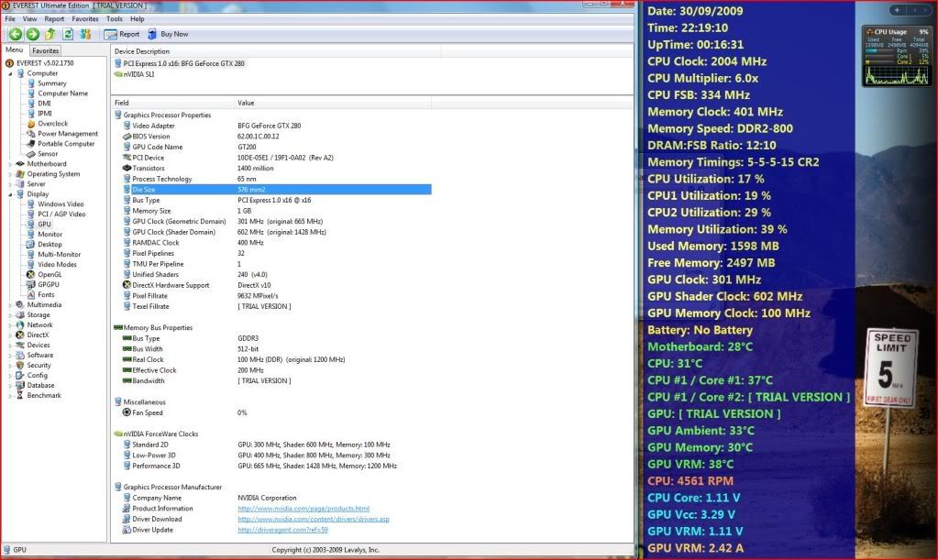Click the CPU Usage gadget graph
The width and height of the screenshot is (938, 560).
click(x=897, y=74)
